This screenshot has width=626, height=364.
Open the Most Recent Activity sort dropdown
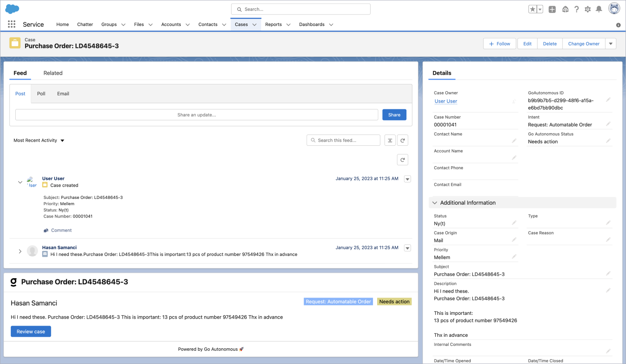[39, 140]
